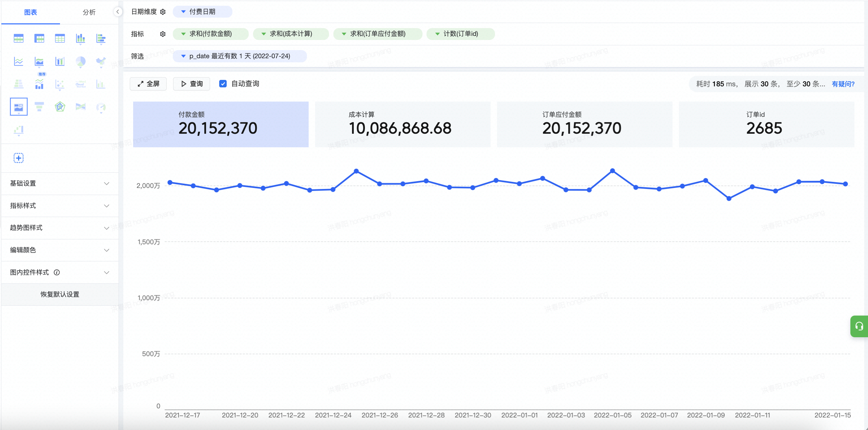Select the pivot table chart icon with left header

tap(39, 39)
